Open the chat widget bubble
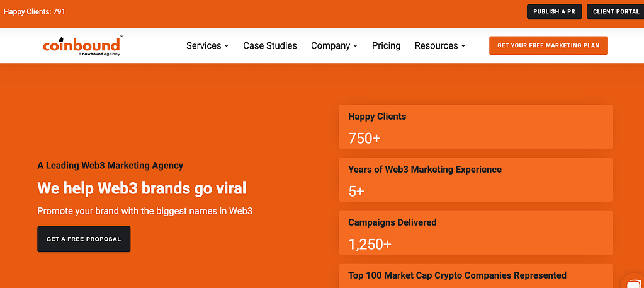Viewport: 644px width, 288px height. point(634,282)
